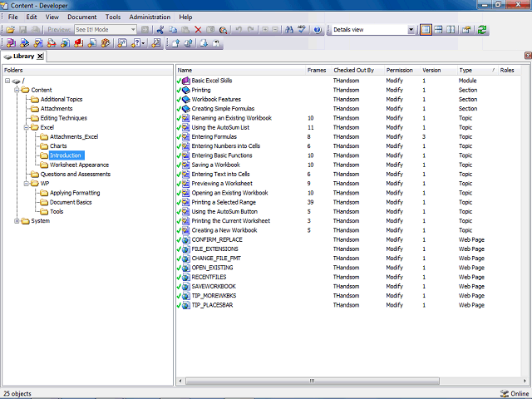Click the check in document up-arrow icon
Screen dimensions: 532x399
(175, 43)
